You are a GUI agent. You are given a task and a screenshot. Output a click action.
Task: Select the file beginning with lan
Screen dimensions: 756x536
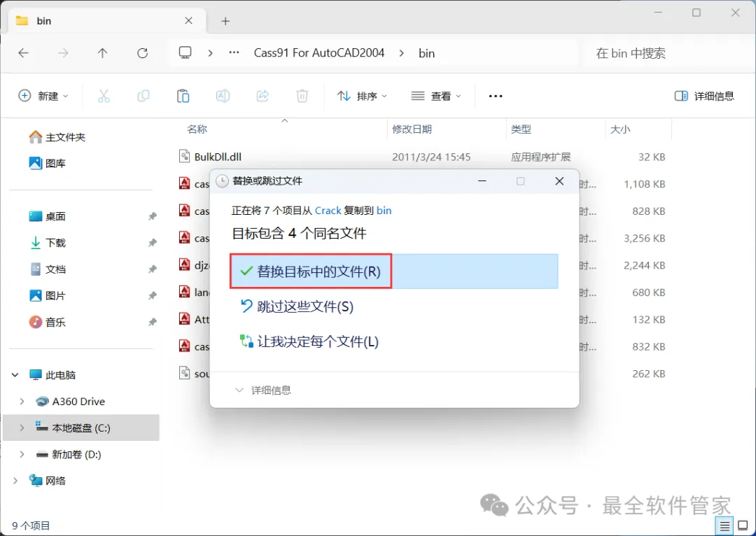click(194, 292)
